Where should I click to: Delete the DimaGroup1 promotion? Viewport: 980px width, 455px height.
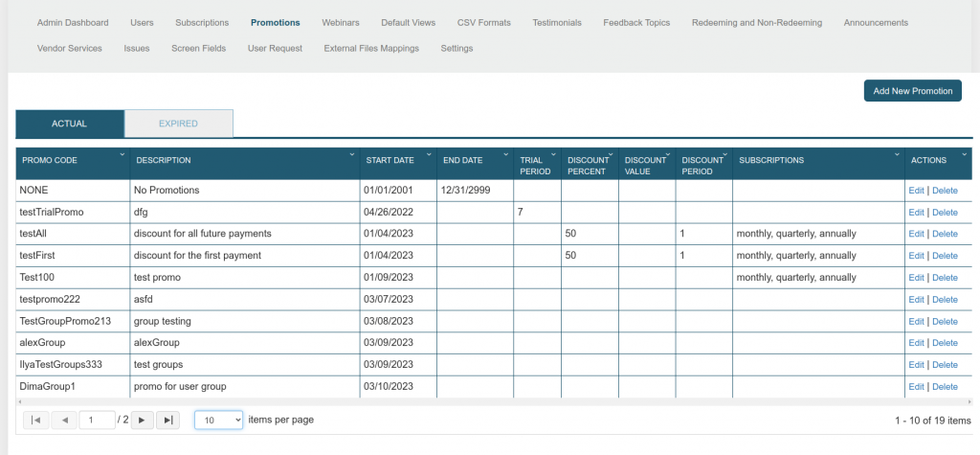coord(945,387)
